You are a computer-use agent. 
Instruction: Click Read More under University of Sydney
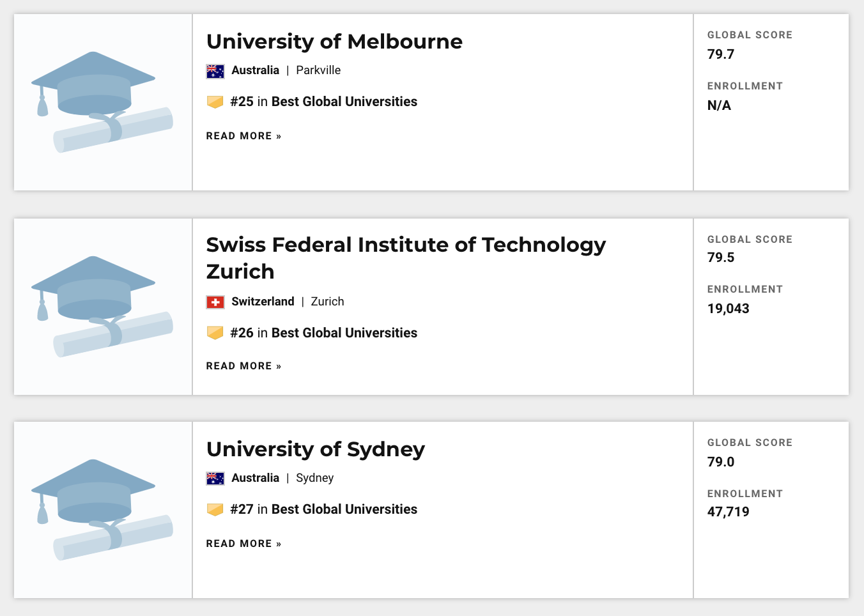(243, 544)
